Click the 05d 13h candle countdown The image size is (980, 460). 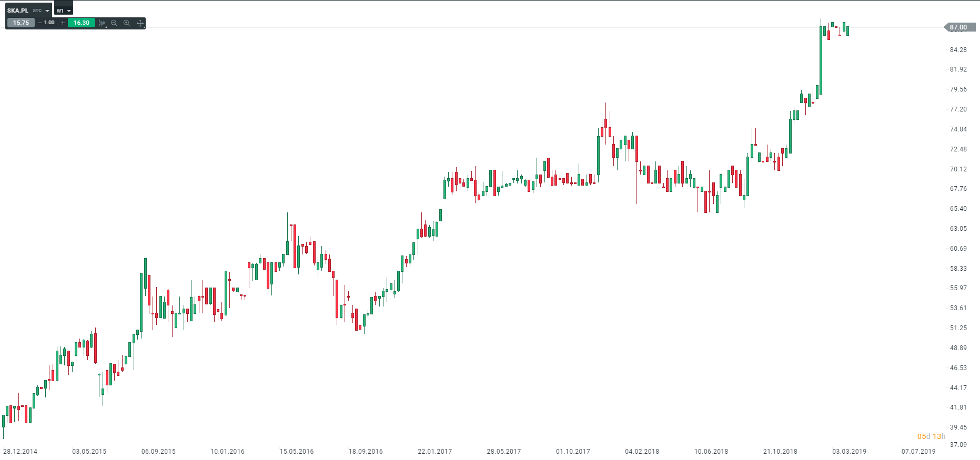(x=931, y=436)
